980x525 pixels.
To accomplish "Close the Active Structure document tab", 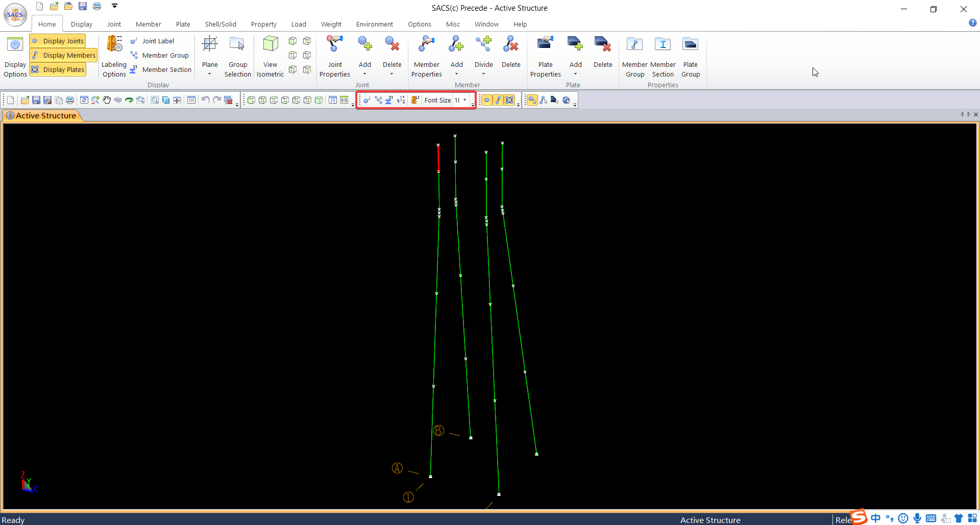I will 976,114.
